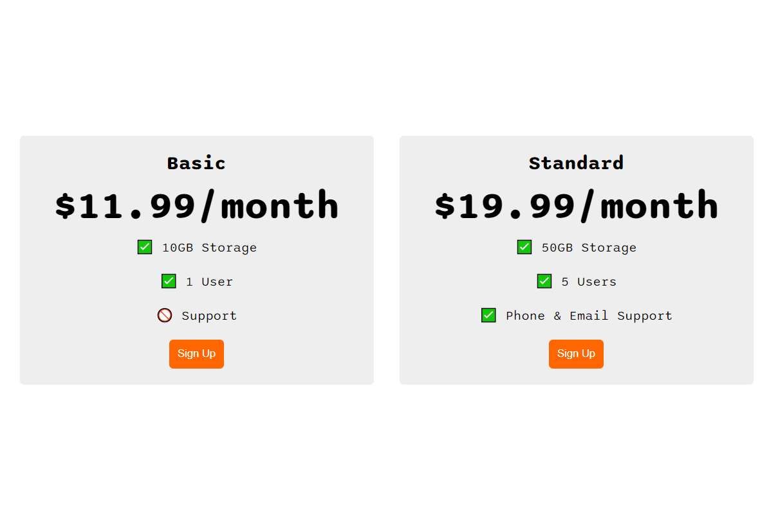Click Sign Up on the Basic plan
Viewport: 760px width, 532px height.
(x=196, y=354)
